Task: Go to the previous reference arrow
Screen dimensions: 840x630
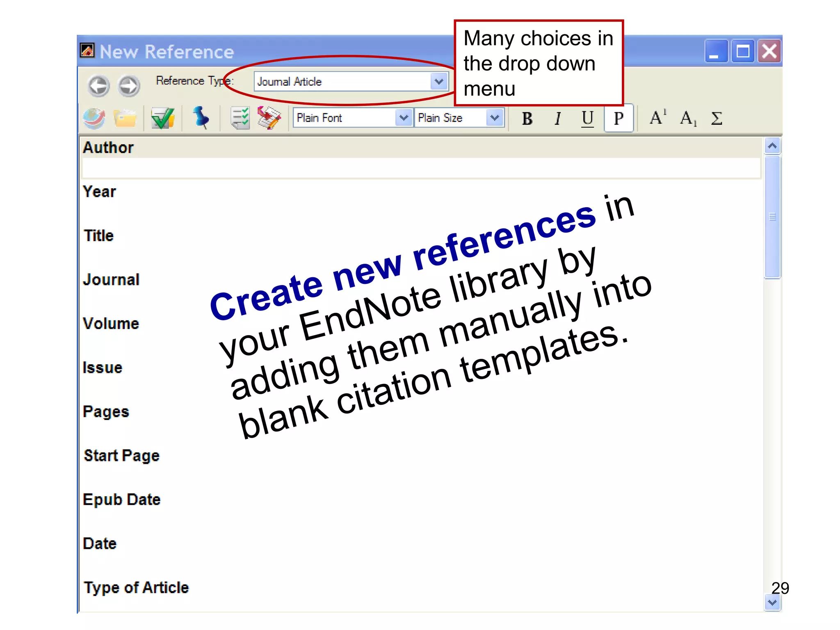Action: (x=98, y=86)
